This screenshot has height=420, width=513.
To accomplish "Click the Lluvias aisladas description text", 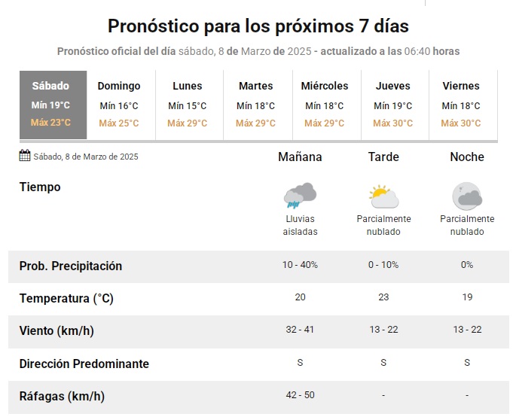I will point(300,225).
